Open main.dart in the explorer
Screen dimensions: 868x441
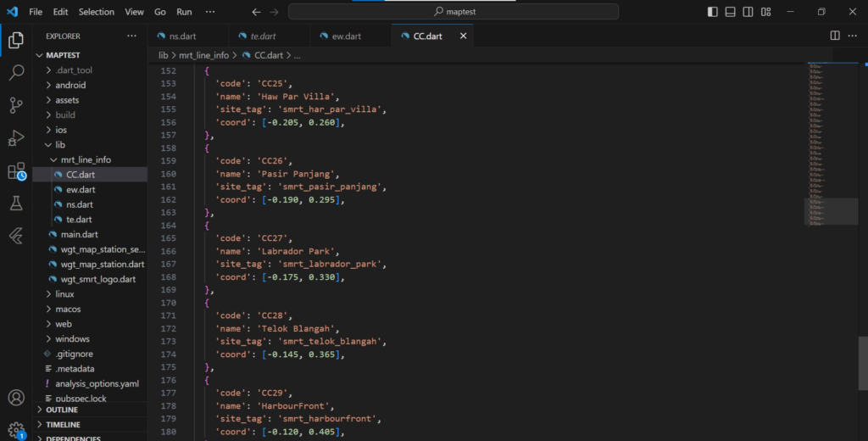coord(79,234)
